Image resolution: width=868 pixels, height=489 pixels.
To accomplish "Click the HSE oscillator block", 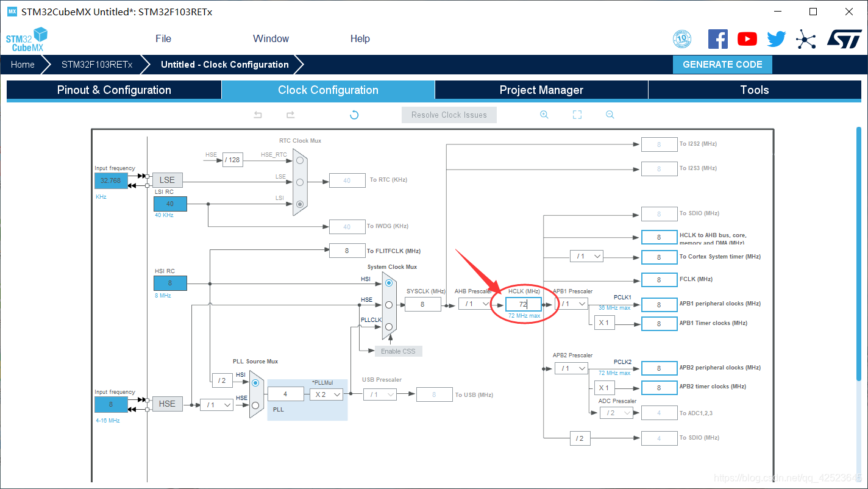I will point(167,404).
